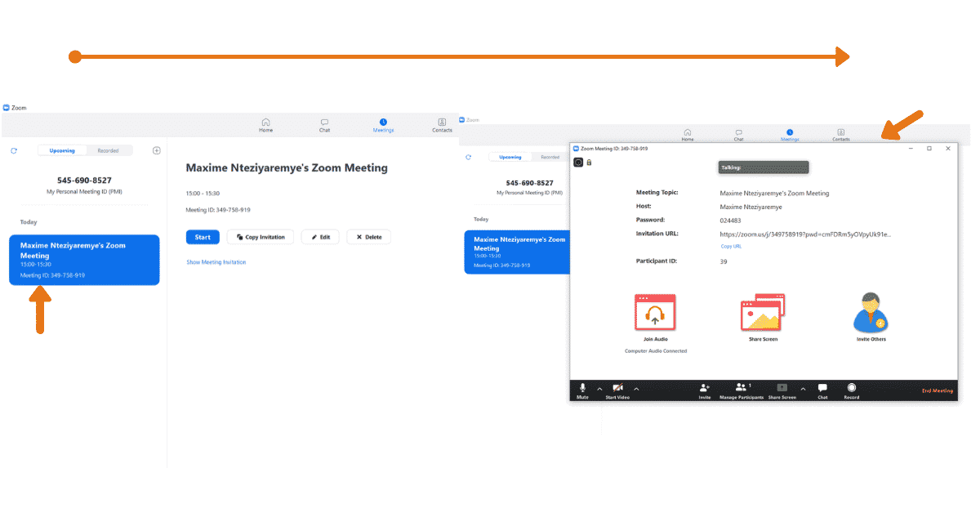Click meeting info icon in meeting window
This screenshot has height=513, width=980.
(578, 162)
